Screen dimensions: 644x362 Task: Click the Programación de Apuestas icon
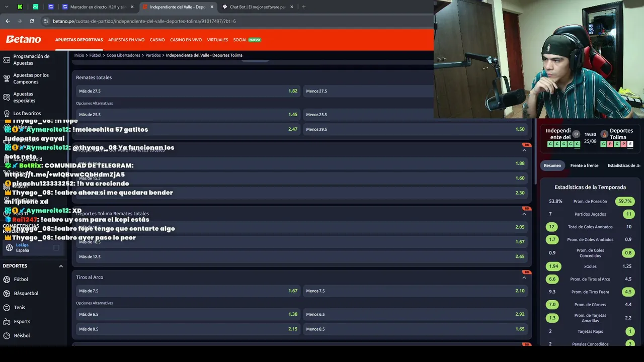coord(7,60)
